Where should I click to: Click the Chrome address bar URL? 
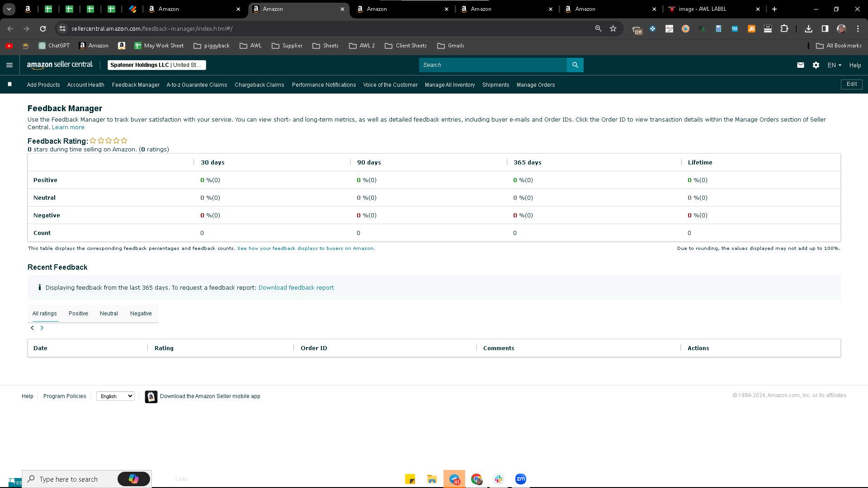152,28
